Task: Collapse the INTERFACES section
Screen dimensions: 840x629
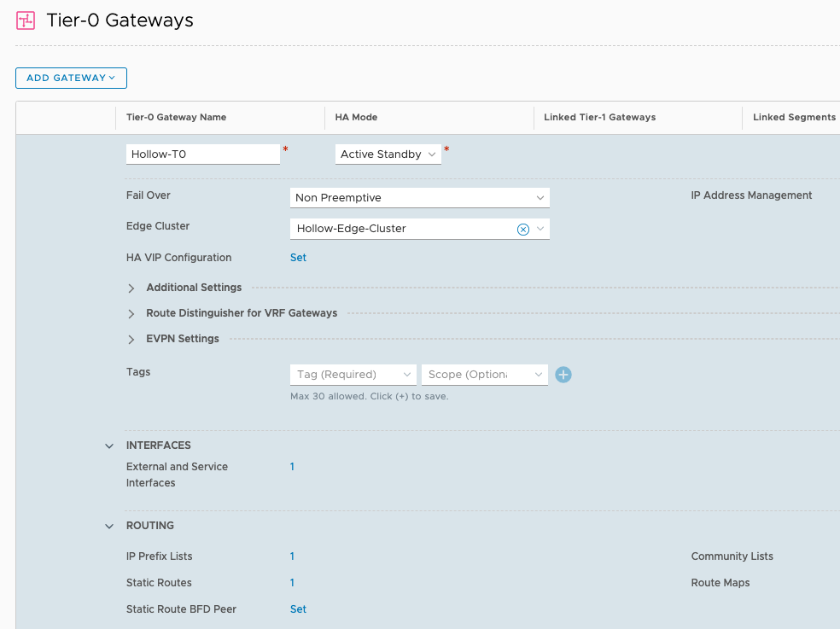Action: pyautogui.click(x=109, y=446)
